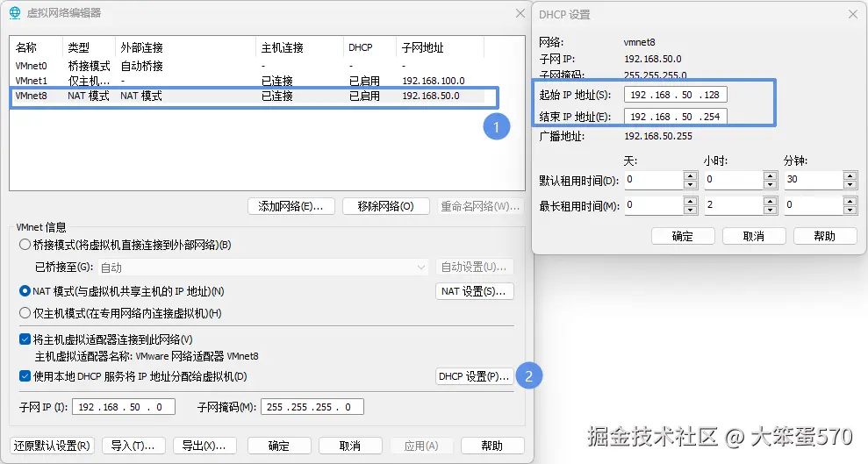Decrease maximum lease hours value
Image resolution: width=868 pixels, height=464 pixels.
pyautogui.click(x=770, y=211)
